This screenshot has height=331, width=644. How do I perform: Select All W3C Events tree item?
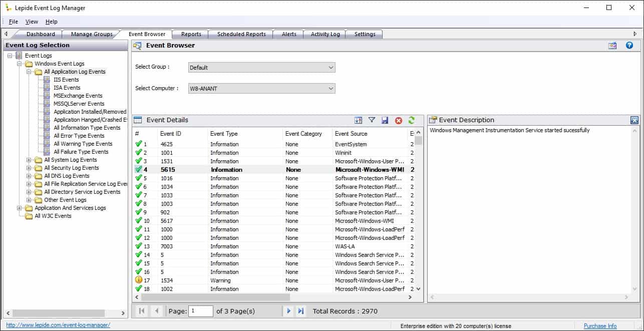click(53, 216)
